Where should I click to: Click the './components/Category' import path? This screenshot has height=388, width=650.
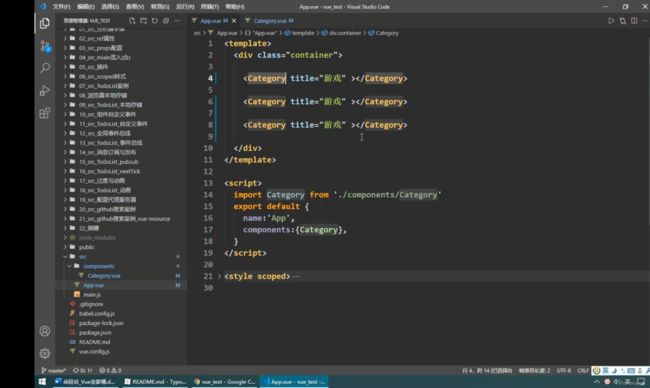[388, 195]
